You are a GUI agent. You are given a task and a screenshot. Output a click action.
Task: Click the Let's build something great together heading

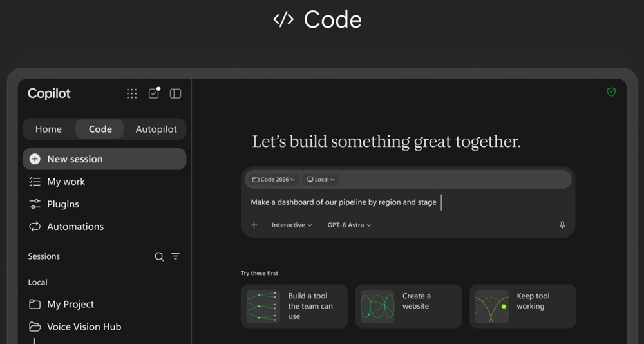pos(386,142)
